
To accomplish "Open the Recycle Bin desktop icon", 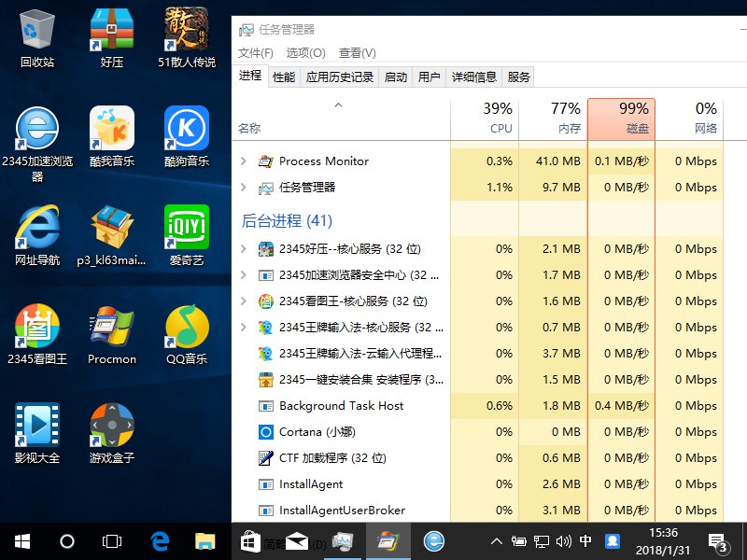I will tap(37, 39).
